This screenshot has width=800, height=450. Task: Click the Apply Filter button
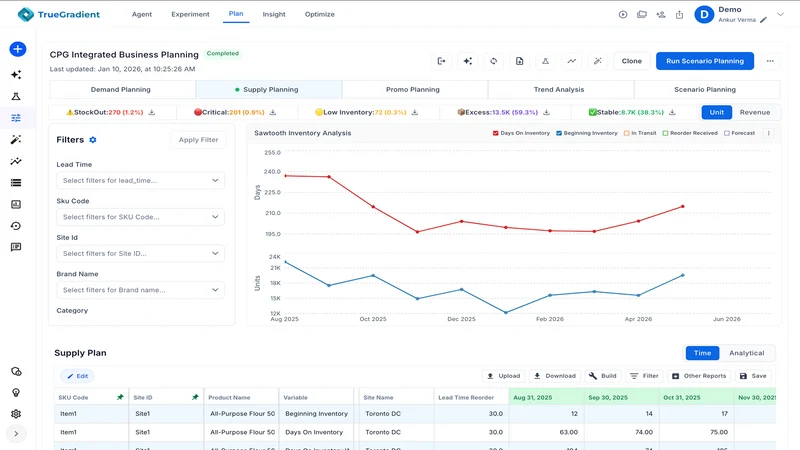pyautogui.click(x=198, y=140)
